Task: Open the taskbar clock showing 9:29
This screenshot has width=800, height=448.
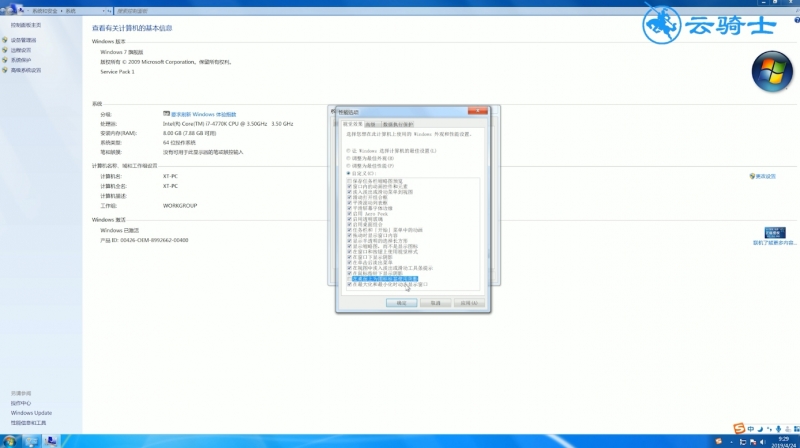Action: [783, 442]
